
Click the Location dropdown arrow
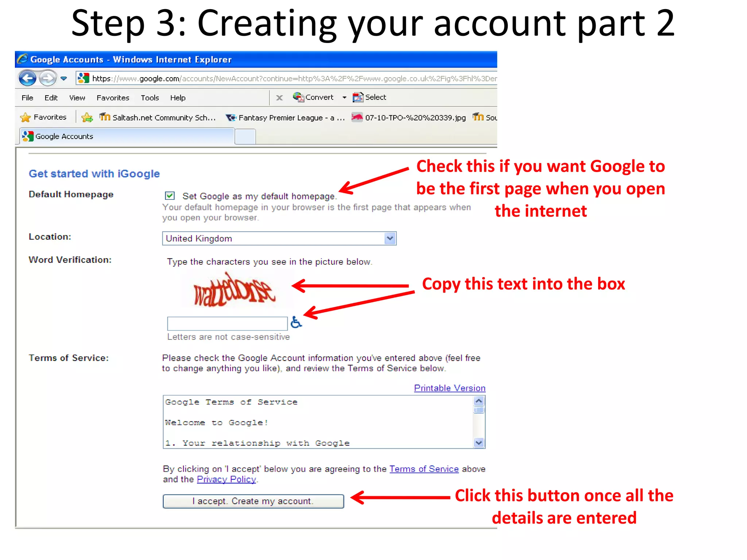(390, 238)
